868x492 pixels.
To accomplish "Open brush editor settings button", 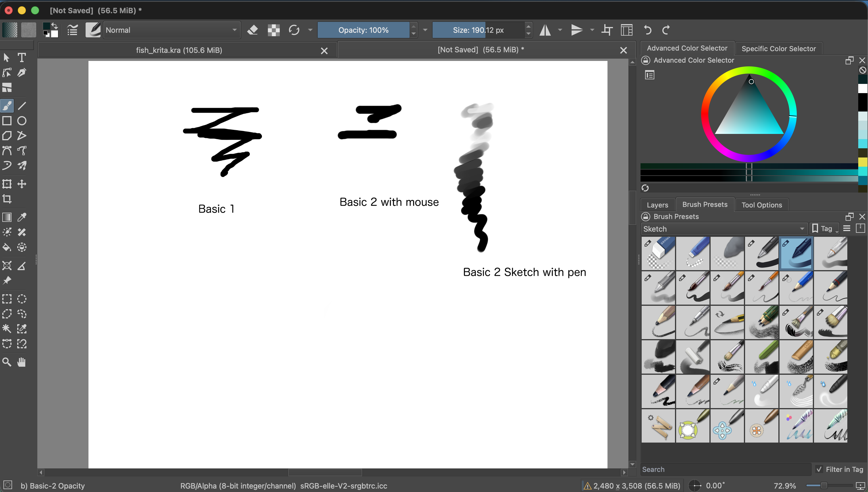I will point(72,30).
